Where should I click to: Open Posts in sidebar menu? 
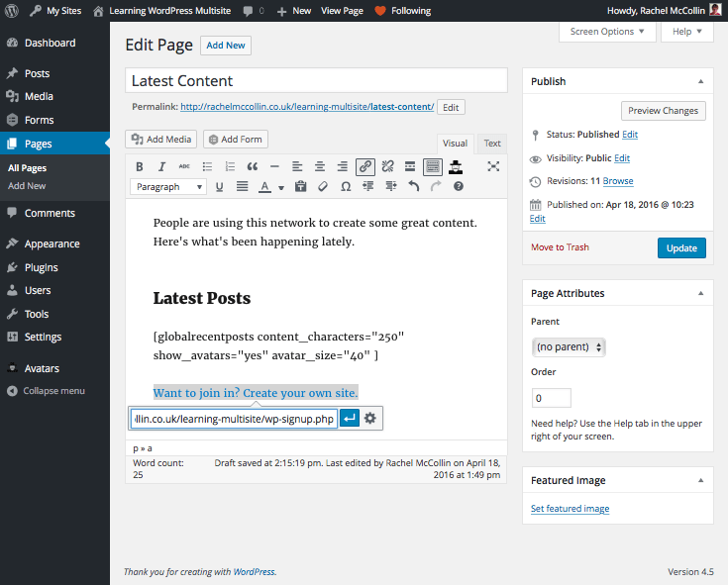click(x=54, y=74)
